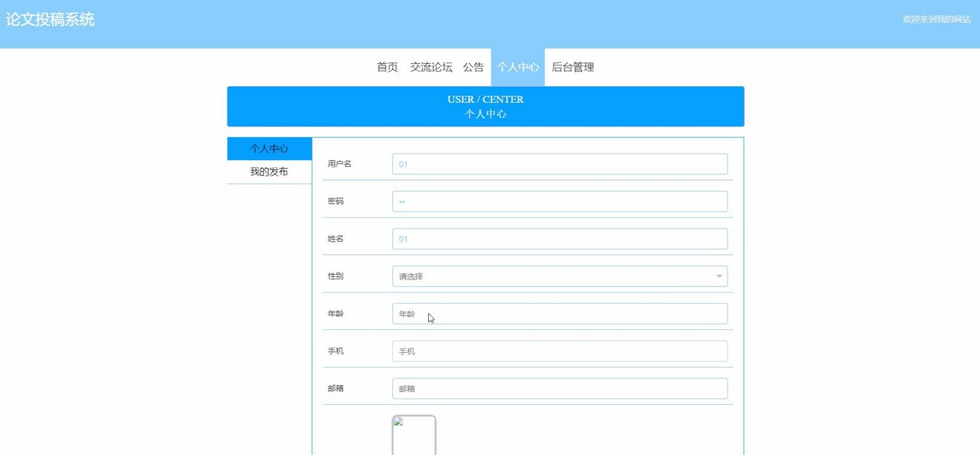Click the avatar image thumbnail placeholder

[414, 435]
